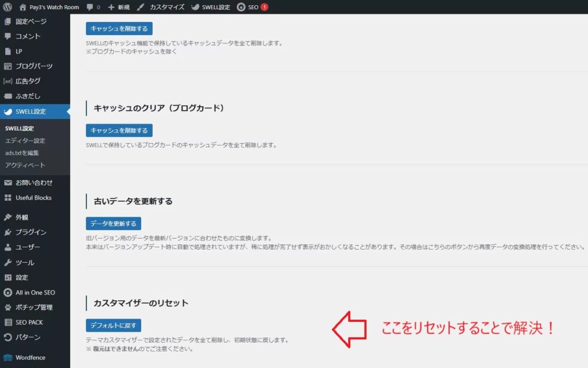Click the SEO PACK list icon
The height and width of the screenshot is (368, 588).
coord(7,322)
